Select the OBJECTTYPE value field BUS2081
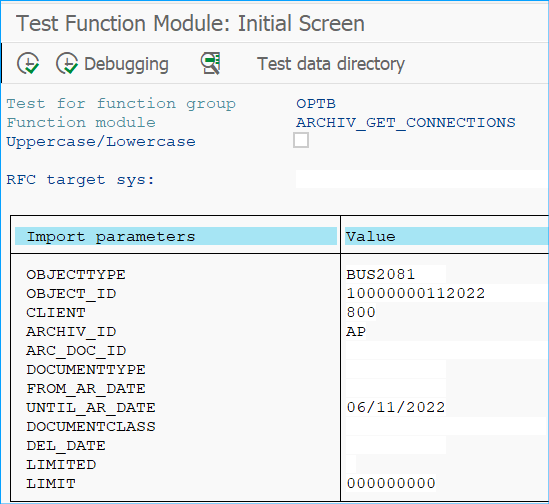The height and width of the screenshot is (504, 549). click(x=396, y=274)
